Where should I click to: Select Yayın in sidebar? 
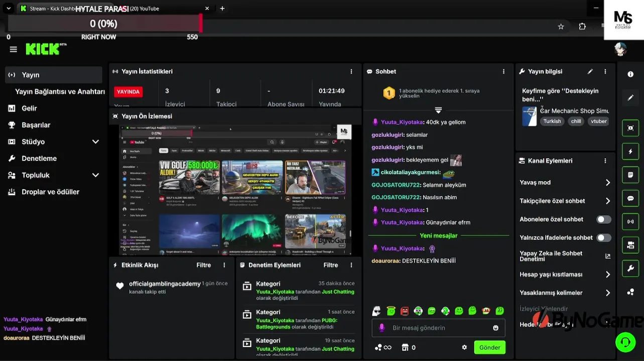click(x=54, y=75)
